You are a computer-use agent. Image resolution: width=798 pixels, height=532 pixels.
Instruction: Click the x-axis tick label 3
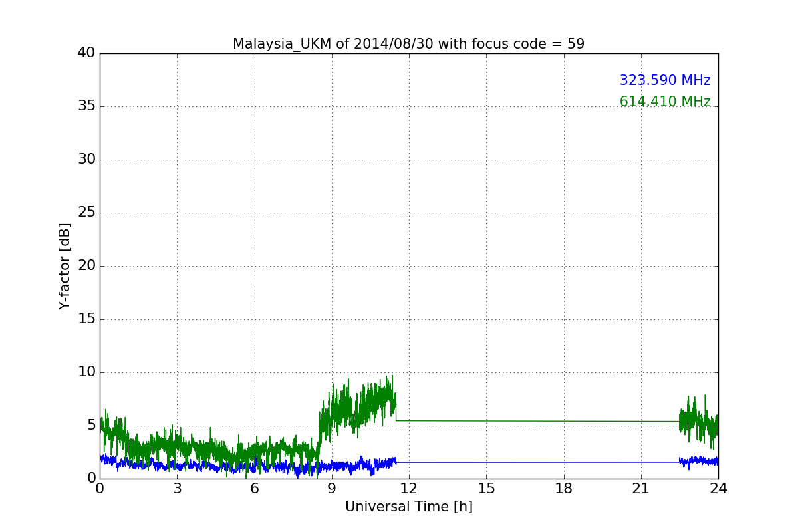(177, 489)
